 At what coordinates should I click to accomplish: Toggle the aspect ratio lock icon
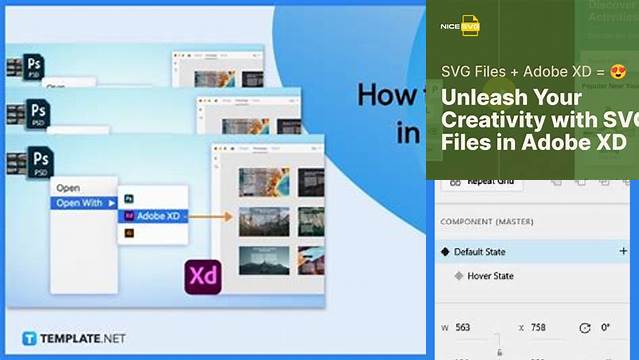tap(499, 352)
